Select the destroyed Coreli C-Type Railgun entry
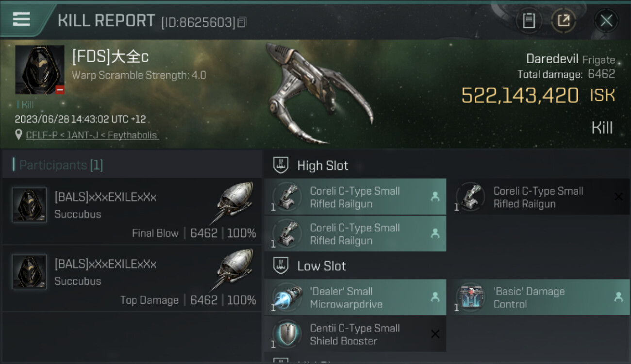The height and width of the screenshot is (364, 631). [x=539, y=197]
